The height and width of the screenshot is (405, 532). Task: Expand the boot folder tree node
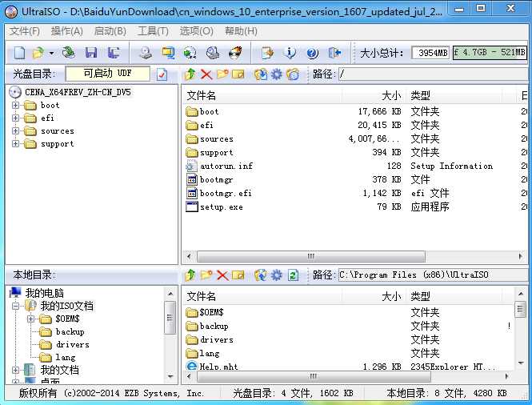coord(15,105)
